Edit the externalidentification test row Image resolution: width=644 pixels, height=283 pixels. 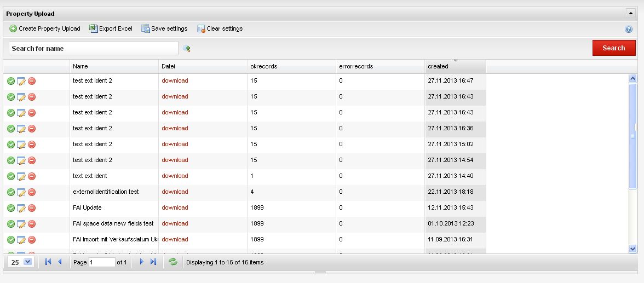pos(21,192)
